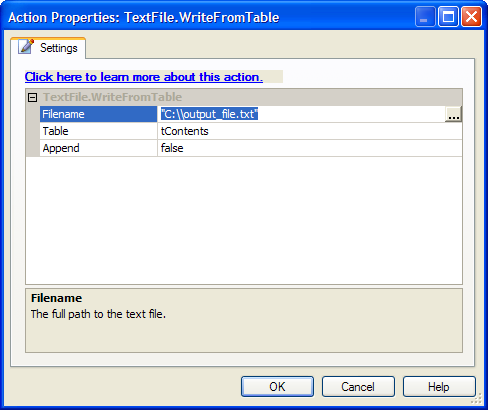Click the Filename value field
Screen dimensions: 488x410
pyautogui.click(x=301, y=114)
